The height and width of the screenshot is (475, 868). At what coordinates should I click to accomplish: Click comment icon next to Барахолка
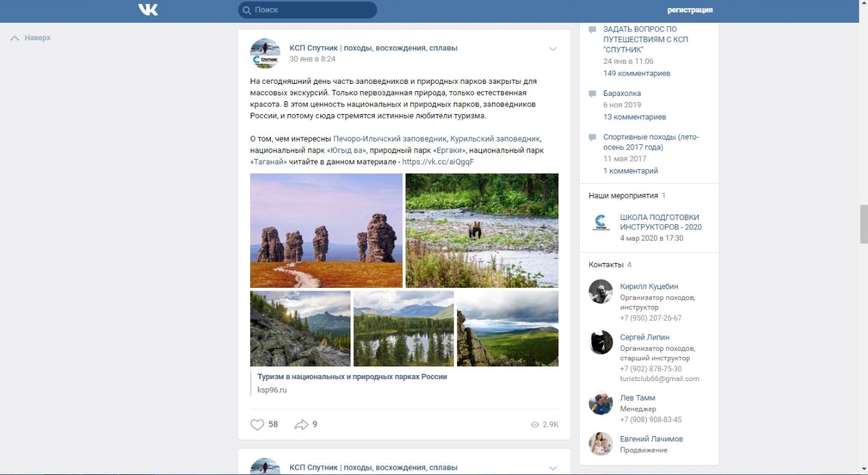(x=593, y=93)
